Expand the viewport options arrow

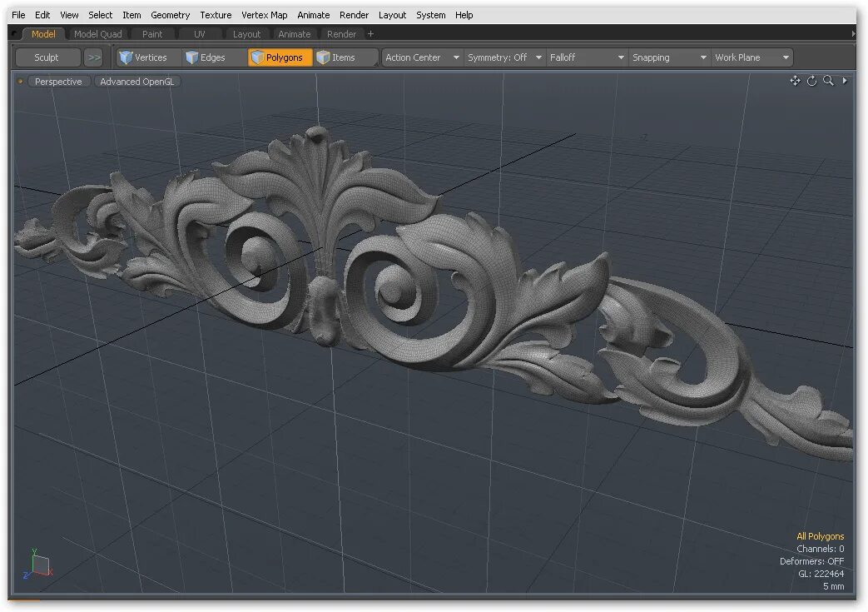pyautogui.click(x=845, y=81)
